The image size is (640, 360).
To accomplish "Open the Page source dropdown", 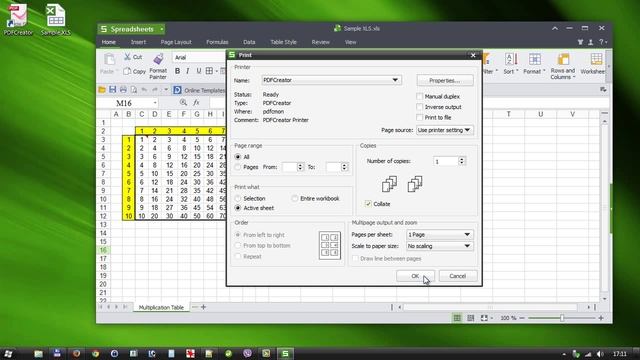I will 444,130.
